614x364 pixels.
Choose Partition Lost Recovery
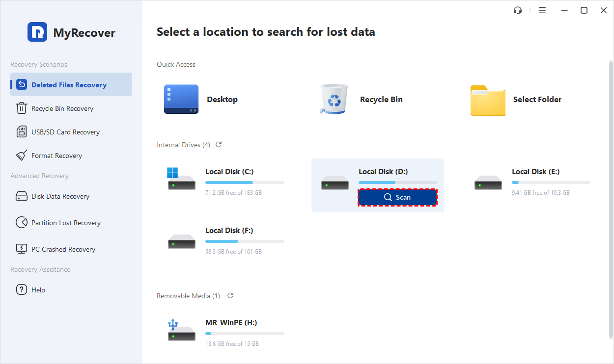[x=66, y=223]
